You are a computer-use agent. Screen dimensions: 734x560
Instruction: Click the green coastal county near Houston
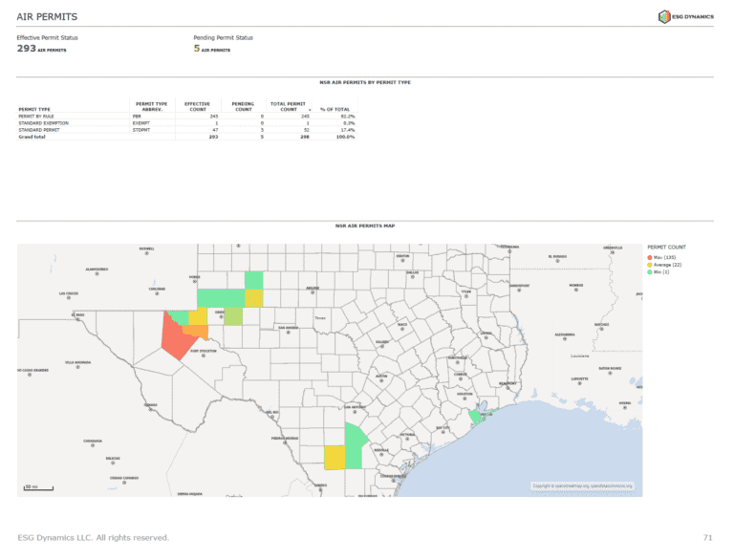tap(476, 416)
